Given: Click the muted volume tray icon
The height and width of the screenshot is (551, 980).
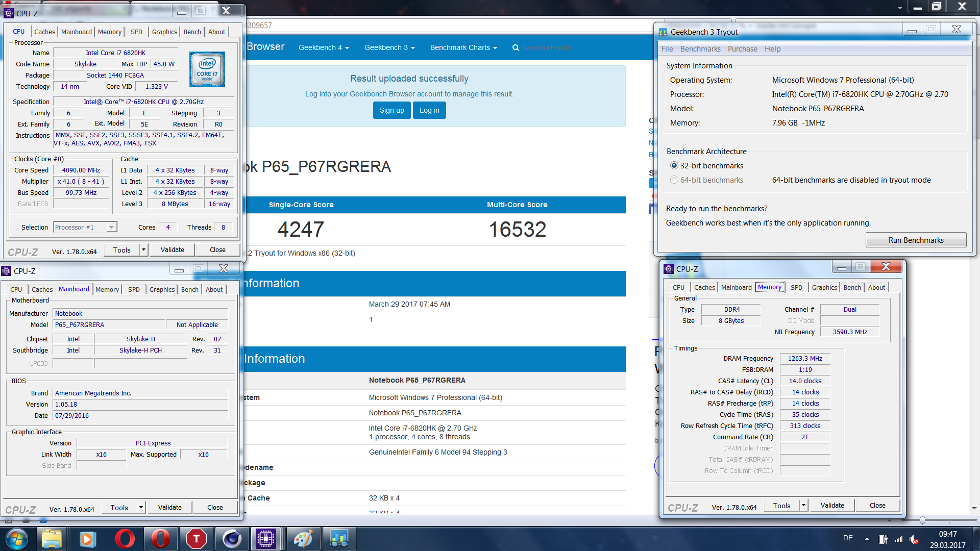Looking at the screenshot, I should pos(914,539).
